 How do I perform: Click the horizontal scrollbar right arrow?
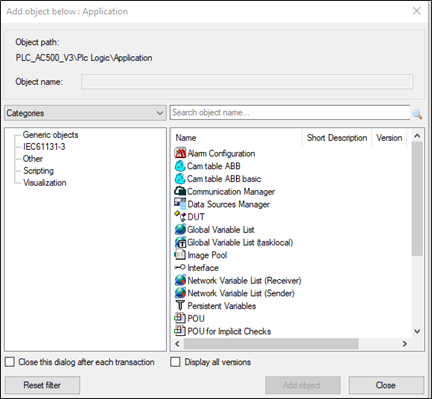pos(405,344)
